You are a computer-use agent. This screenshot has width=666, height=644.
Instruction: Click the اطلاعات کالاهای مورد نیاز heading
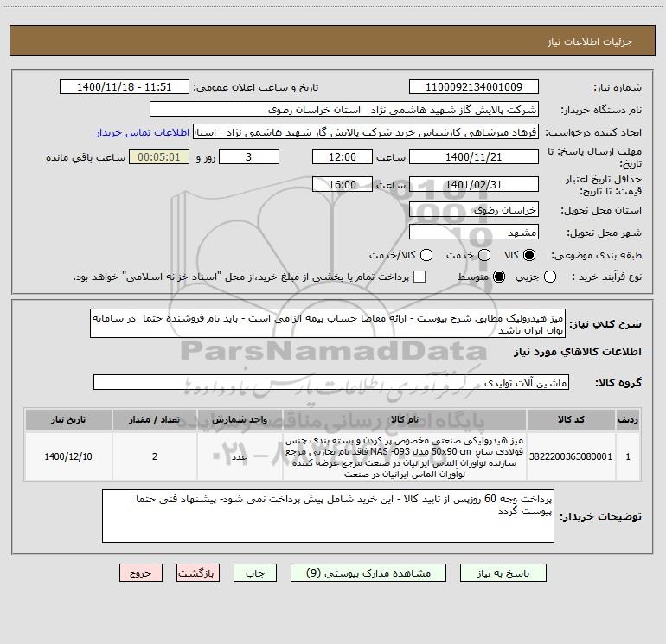[x=577, y=352]
